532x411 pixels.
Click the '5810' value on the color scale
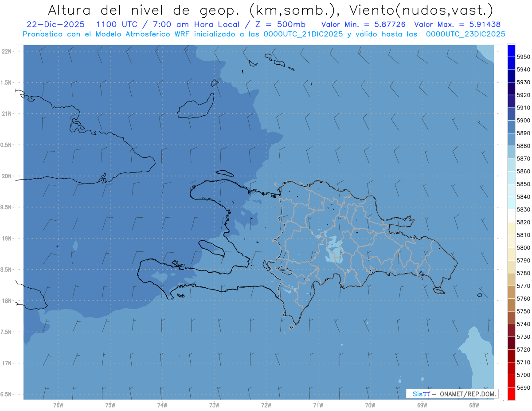click(x=523, y=235)
